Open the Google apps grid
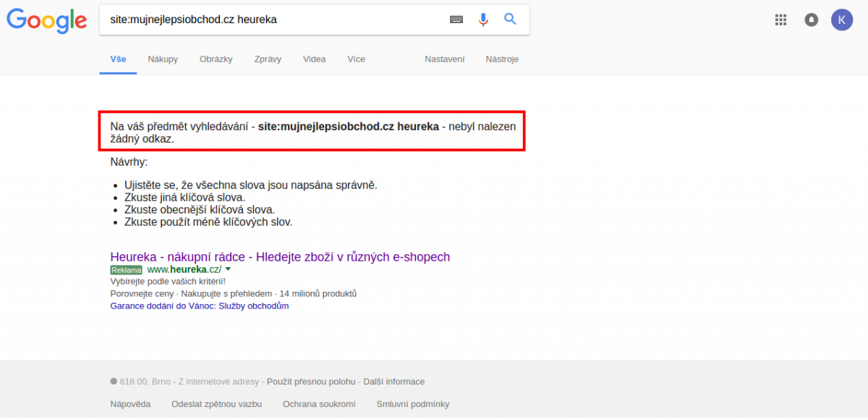 780,20
